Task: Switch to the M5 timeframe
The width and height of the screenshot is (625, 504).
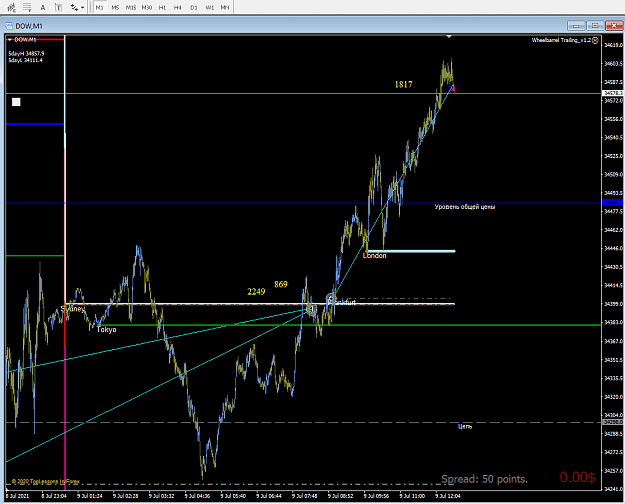Action: [x=115, y=7]
